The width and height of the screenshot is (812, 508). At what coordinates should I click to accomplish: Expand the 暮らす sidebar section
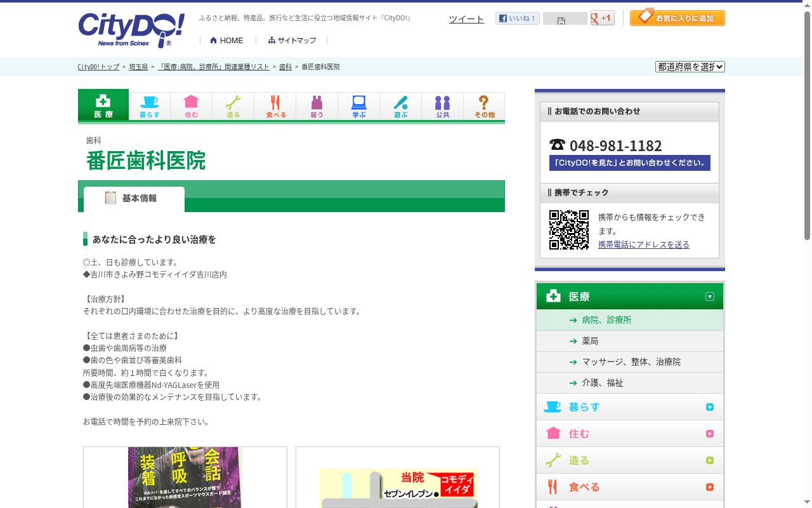(629, 407)
